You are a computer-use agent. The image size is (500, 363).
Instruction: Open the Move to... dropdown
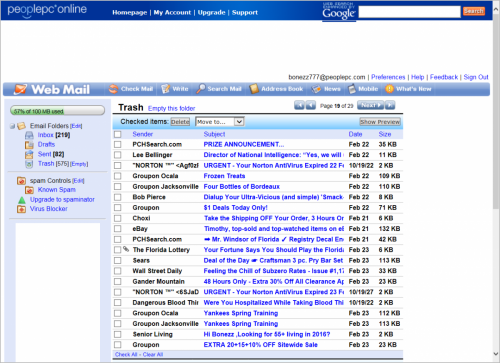tap(220, 122)
